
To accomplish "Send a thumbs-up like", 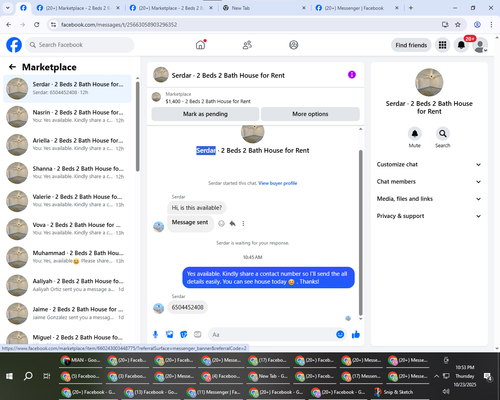I will pos(356,334).
